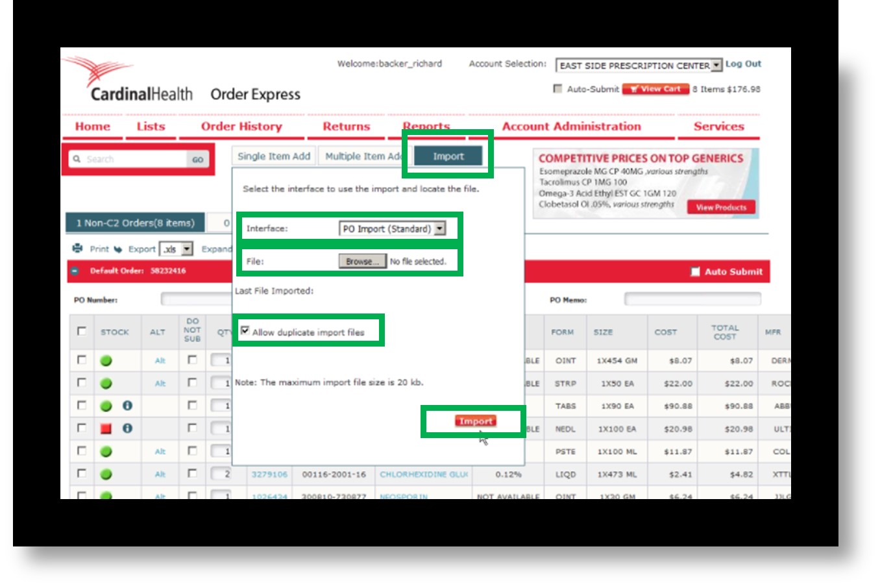
Task: Click the View Products button in the ad
Action: 721,208
